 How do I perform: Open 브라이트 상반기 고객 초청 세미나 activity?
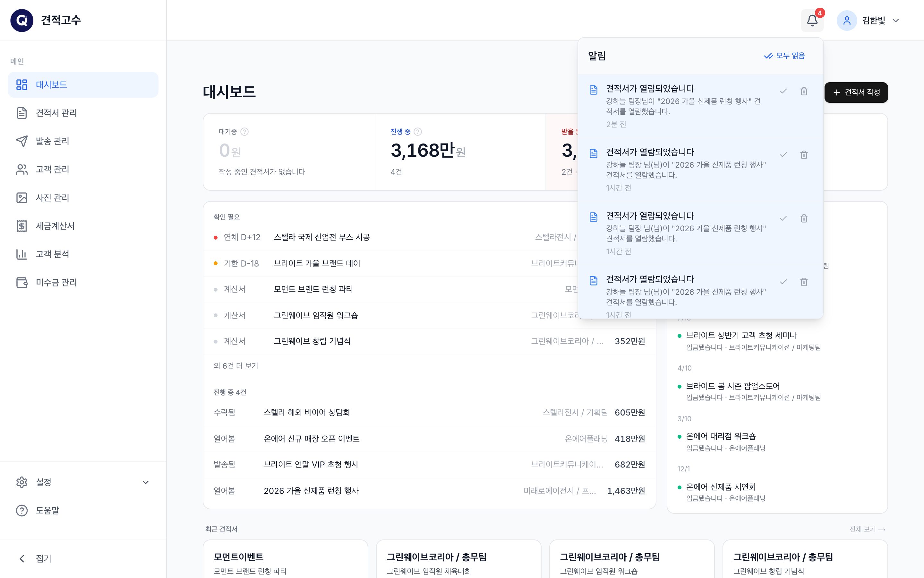coord(777,341)
